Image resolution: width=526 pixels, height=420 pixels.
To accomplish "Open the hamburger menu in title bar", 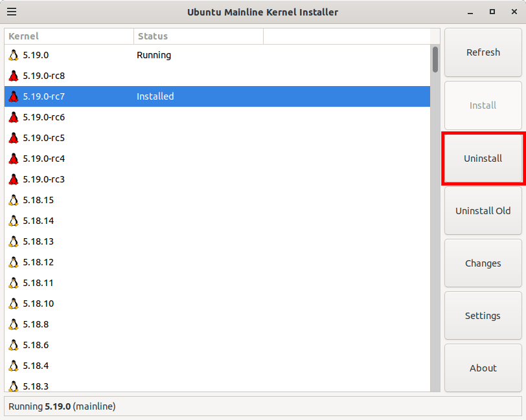I will point(12,12).
